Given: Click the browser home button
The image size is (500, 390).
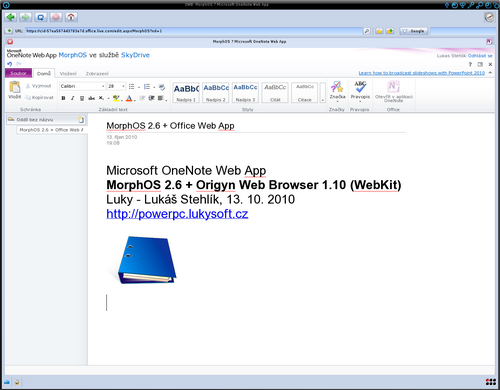Looking at the screenshot, I should [71, 17].
